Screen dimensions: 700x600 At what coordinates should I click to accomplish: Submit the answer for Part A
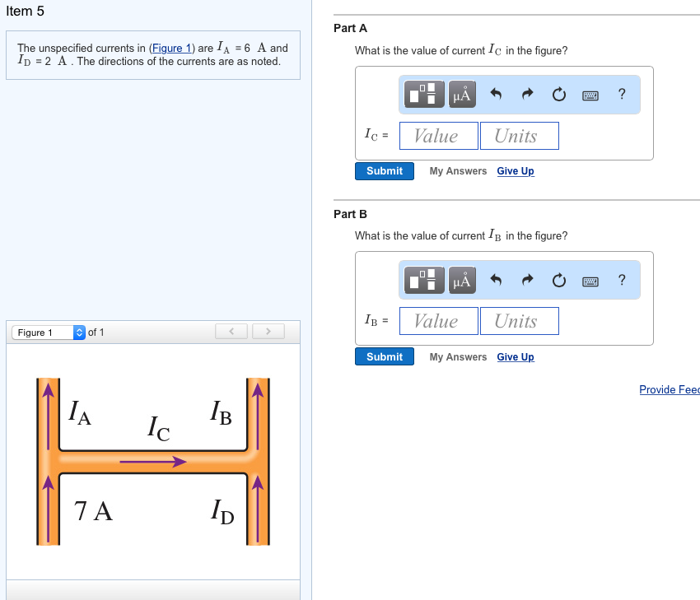point(384,170)
